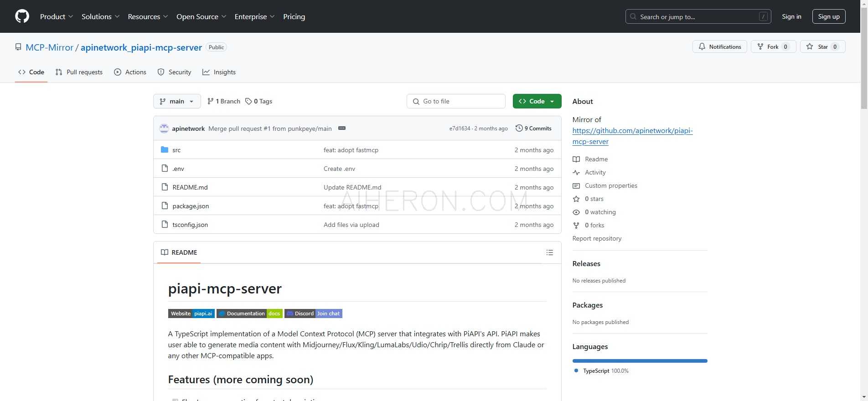This screenshot has height=401, width=868.
Task: Click the .env file icon
Action: (165, 169)
